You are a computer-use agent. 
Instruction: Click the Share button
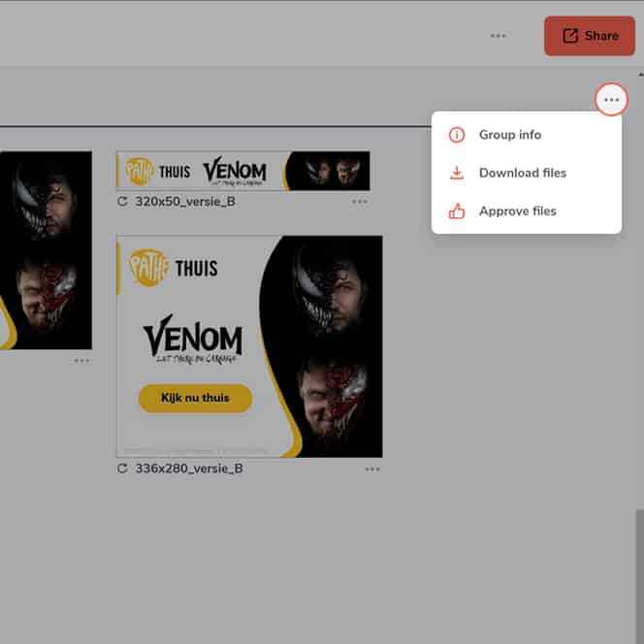pos(589,36)
